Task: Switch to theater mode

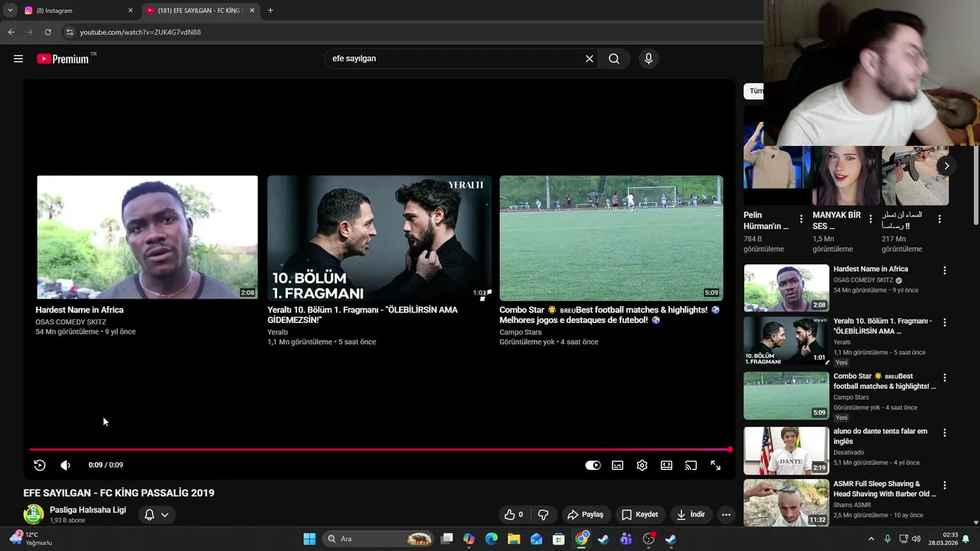Action: tap(667, 465)
